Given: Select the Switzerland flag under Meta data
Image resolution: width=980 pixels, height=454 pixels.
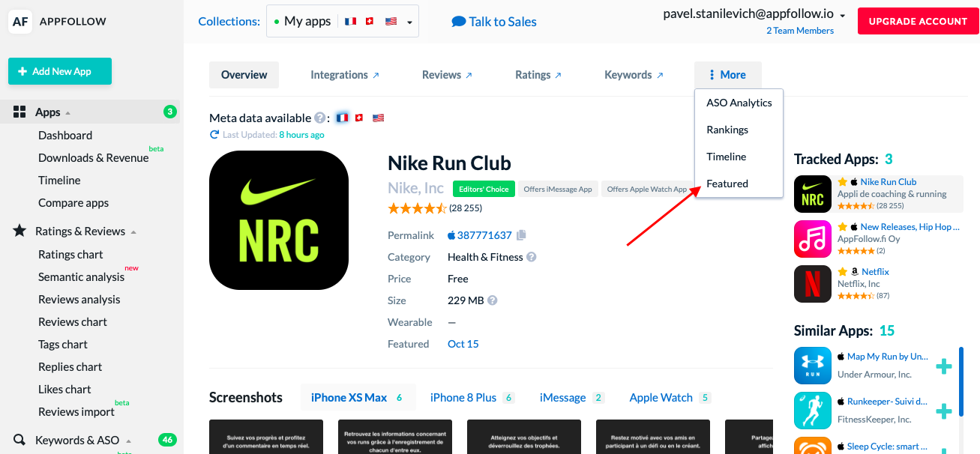Looking at the screenshot, I should 359,118.
